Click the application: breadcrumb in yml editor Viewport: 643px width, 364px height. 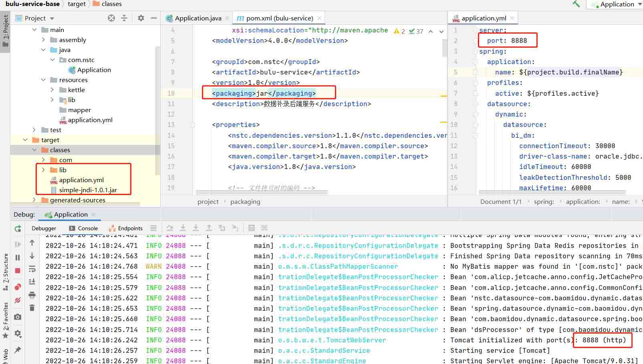point(583,201)
